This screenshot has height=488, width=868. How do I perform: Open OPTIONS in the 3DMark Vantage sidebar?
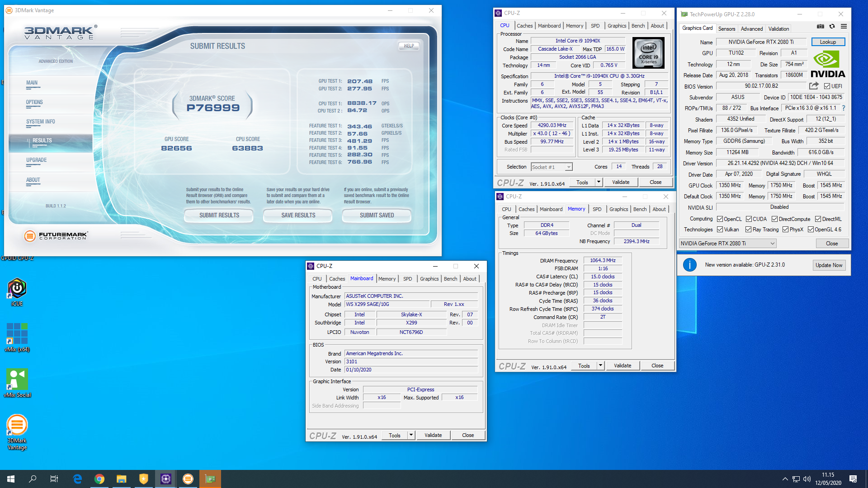click(x=34, y=102)
